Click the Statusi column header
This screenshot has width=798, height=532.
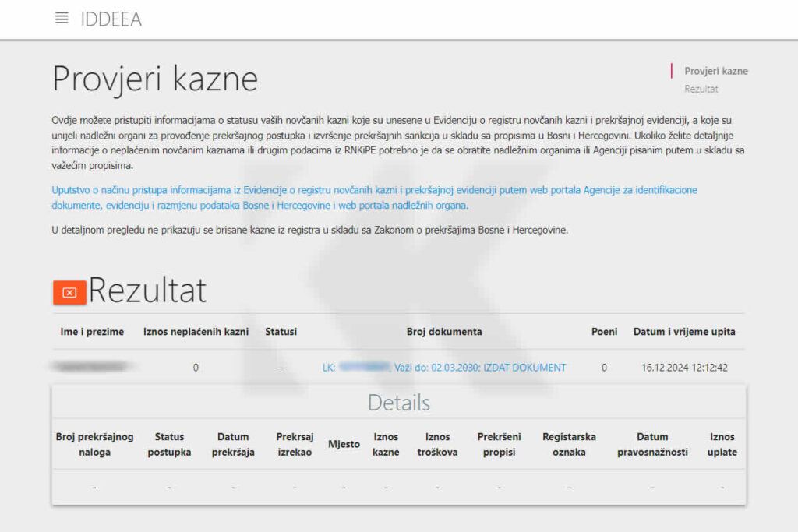click(281, 331)
